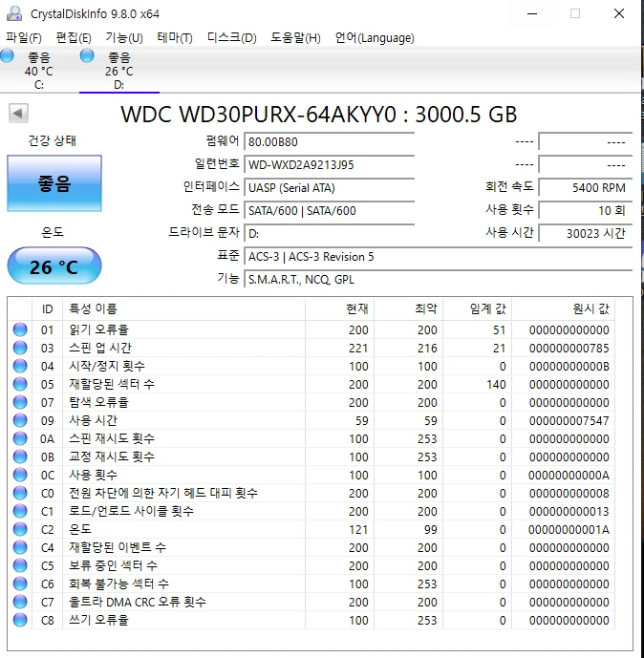644x658 pixels.
Task: Click the power on count 10 회 field
Action: (586, 210)
